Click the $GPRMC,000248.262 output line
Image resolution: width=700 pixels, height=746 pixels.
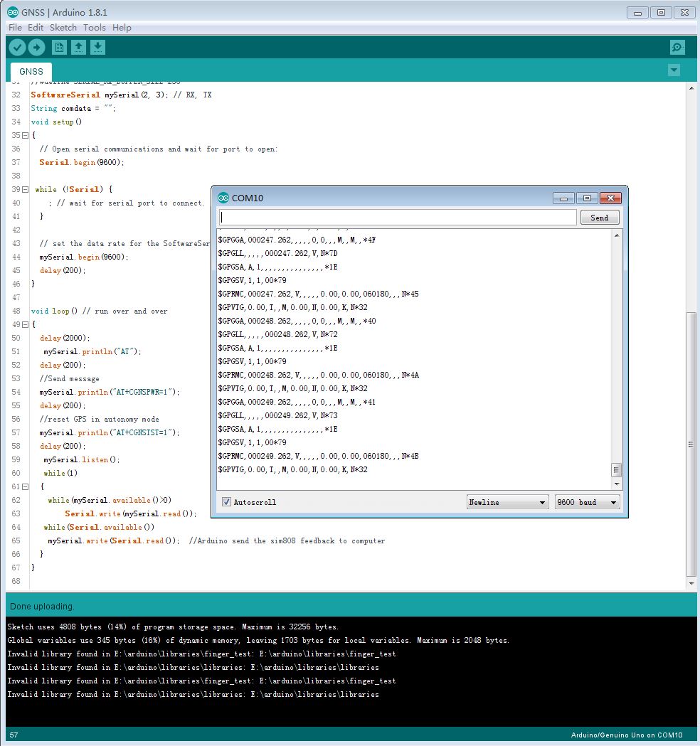tap(319, 375)
